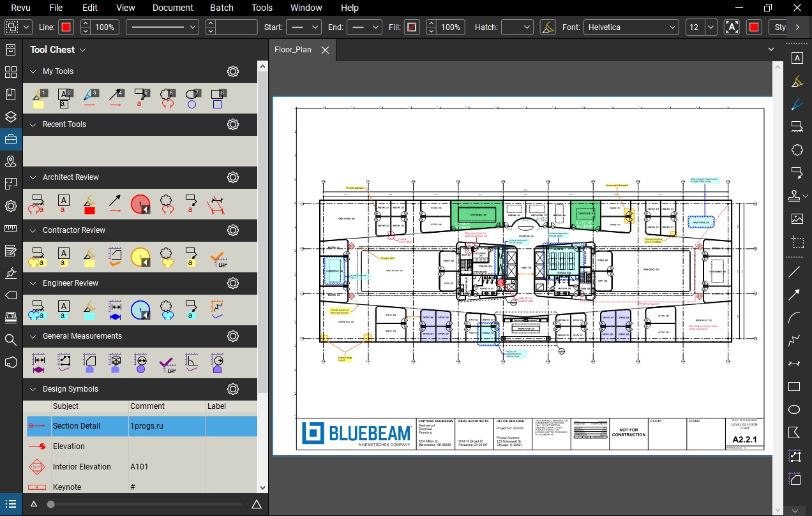The height and width of the screenshot is (516, 812).
Task: Select the Section Detail row in Design Symbols
Action: (89, 426)
